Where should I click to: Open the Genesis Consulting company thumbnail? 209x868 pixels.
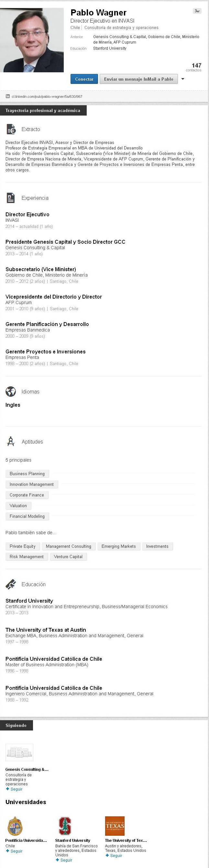coord(19,752)
